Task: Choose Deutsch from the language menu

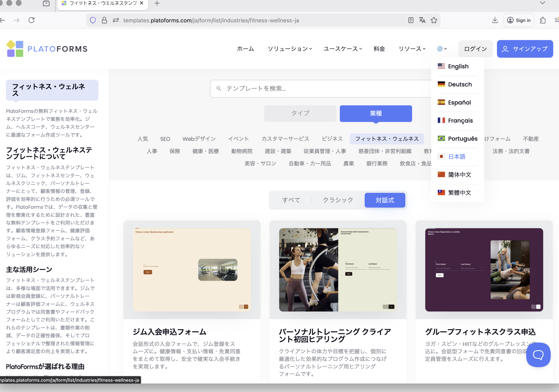Action: coord(460,84)
